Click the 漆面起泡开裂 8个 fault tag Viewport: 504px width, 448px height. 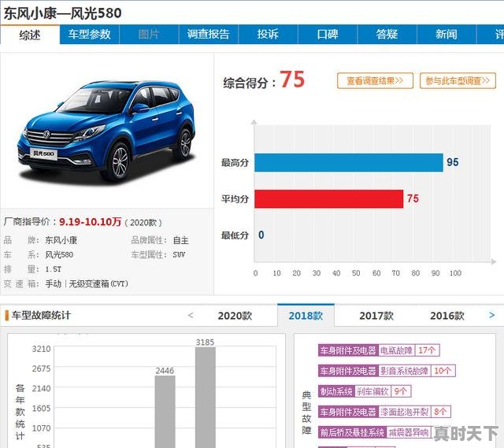(384, 412)
